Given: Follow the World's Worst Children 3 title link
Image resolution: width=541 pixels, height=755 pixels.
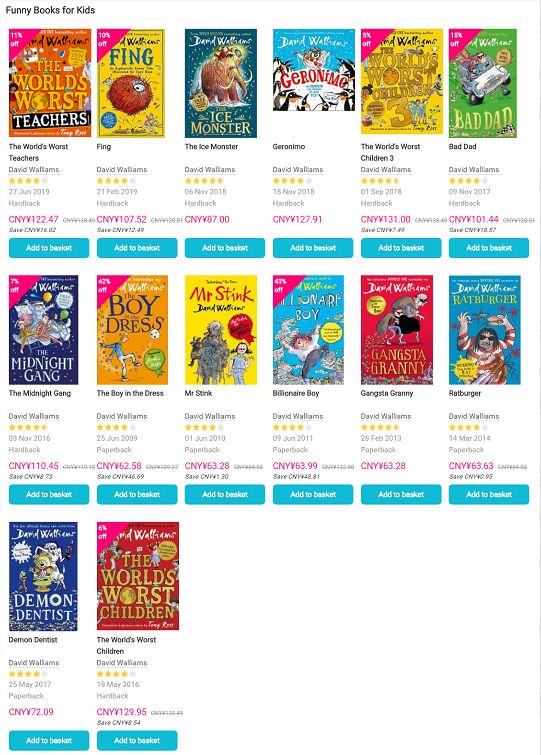Looking at the screenshot, I should tap(390, 152).
